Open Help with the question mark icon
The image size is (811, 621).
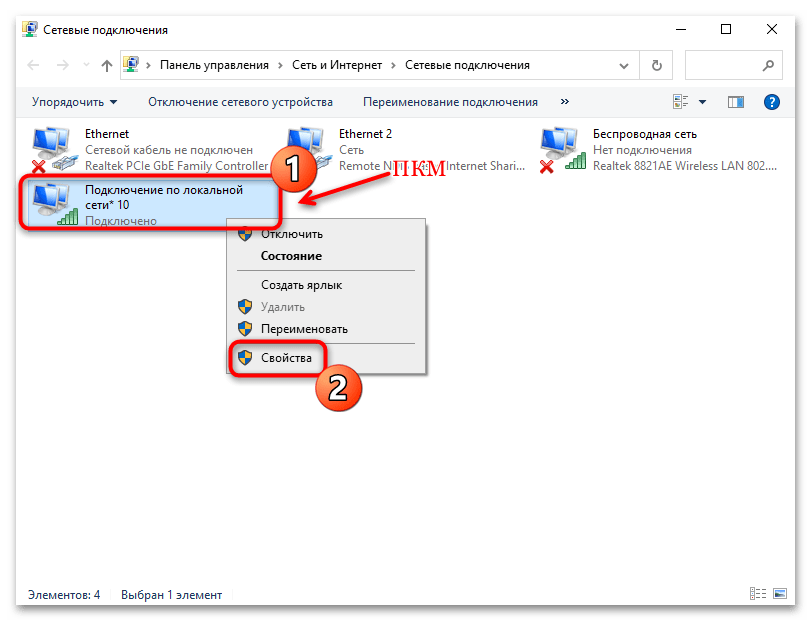[x=769, y=101]
